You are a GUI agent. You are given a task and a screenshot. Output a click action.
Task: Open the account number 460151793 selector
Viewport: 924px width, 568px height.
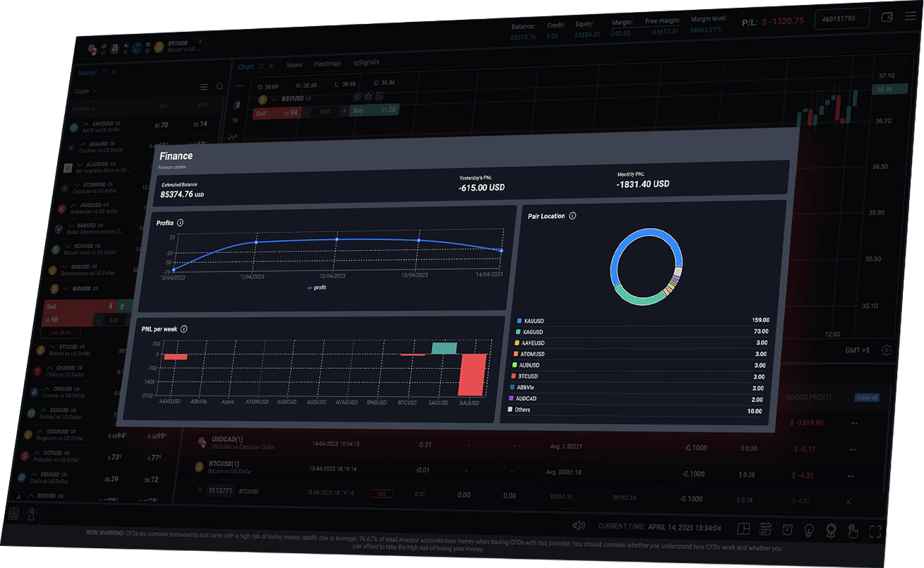[841, 18]
